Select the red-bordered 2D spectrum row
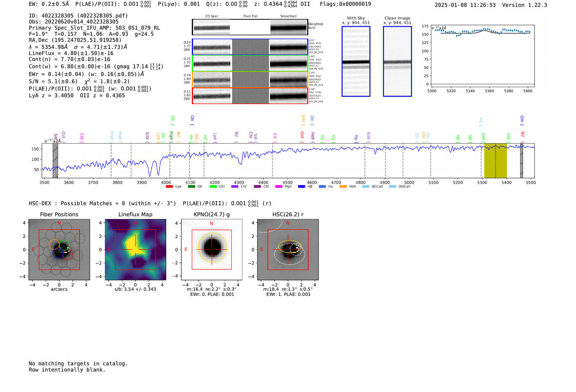This screenshot has width=576, height=392. [250, 95]
